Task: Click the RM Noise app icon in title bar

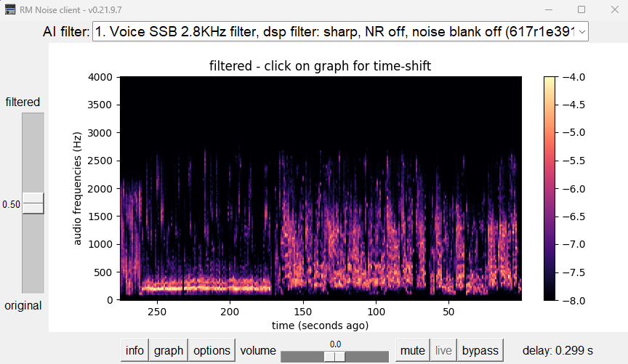Action: pos(10,9)
